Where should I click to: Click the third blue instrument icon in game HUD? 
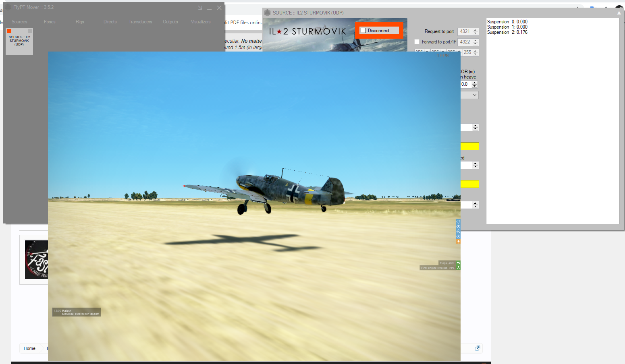coord(458,232)
